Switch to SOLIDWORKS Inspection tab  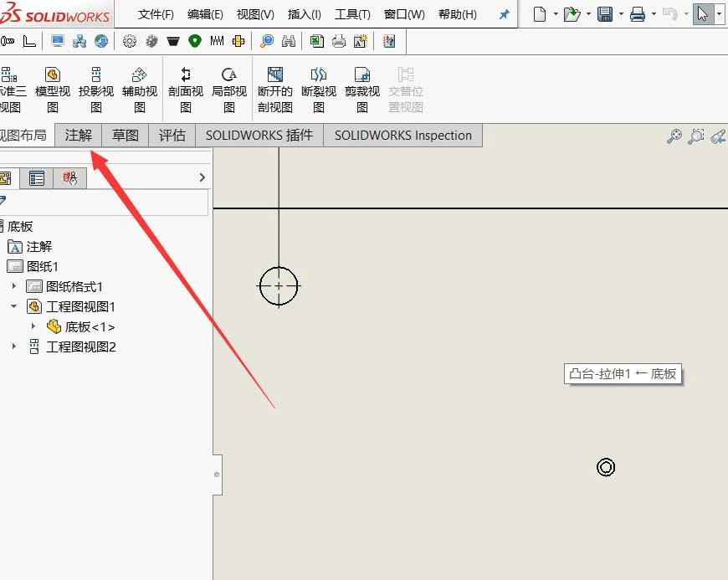click(402, 136)
